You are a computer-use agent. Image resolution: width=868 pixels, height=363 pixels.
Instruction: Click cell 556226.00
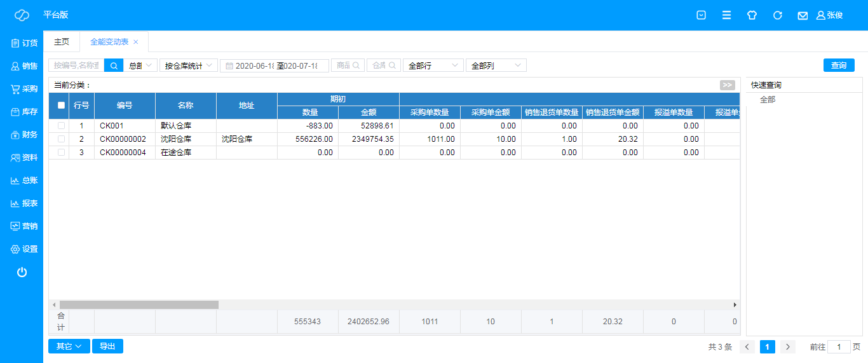point(308,139)
